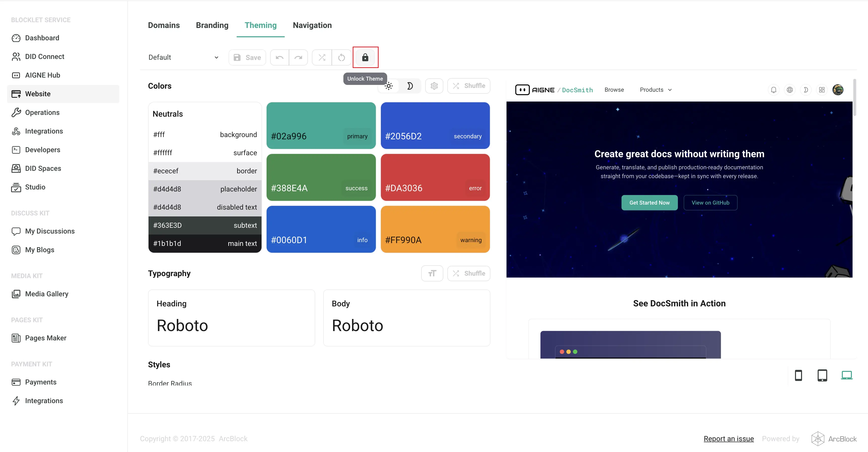The width and height of the screenshot is (868, 452).
Task: Undo the last theme change
Action: pos(279,57)
